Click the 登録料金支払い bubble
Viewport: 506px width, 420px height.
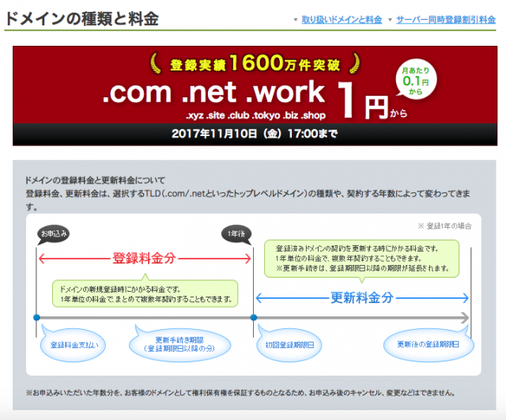pyautogui.click(x=74, y=344)
